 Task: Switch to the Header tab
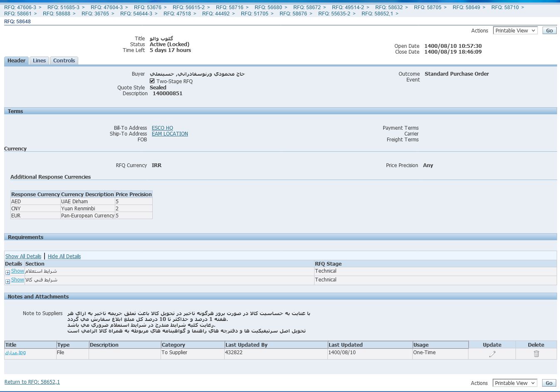click(17, 61)
